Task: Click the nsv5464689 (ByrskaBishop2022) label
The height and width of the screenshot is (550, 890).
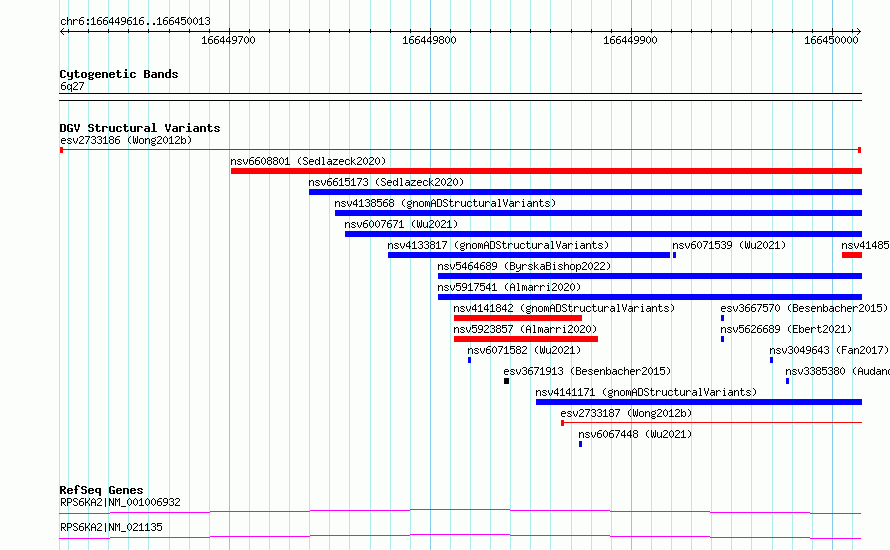Action: coord(524,266)
